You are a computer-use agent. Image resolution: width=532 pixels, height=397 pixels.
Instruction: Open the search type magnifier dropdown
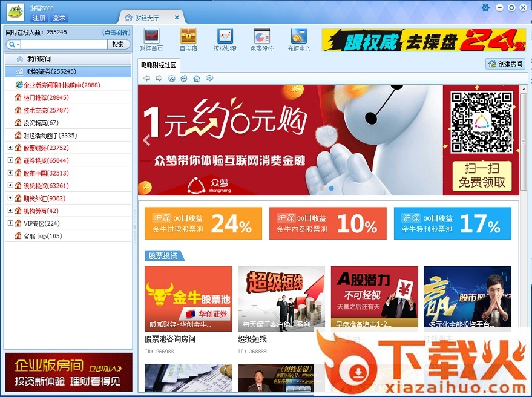coord(14,44)
